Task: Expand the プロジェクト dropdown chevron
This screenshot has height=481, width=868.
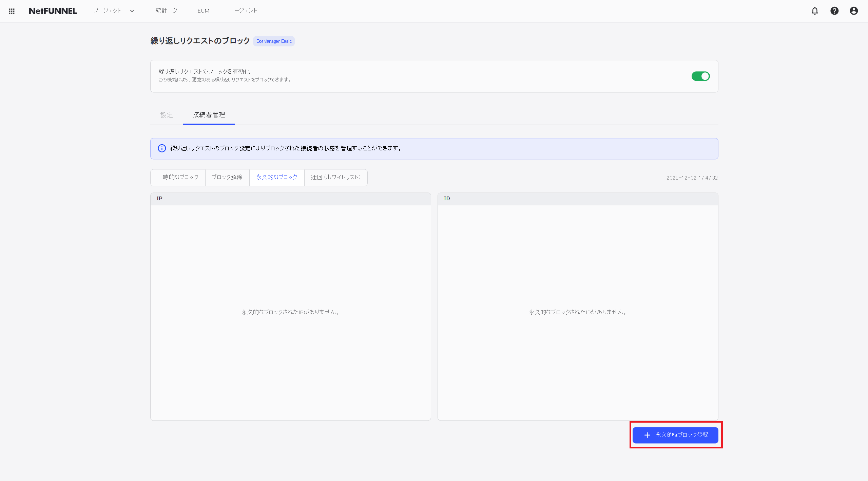Action: click(x=132, y=11)
